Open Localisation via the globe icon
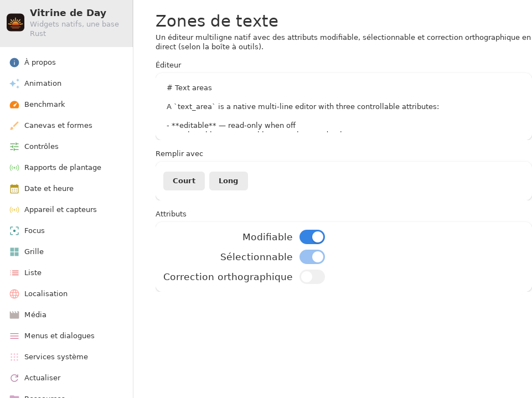Image resolution: width=532 pixels, height=398 pixels. [x=14, y=294]
